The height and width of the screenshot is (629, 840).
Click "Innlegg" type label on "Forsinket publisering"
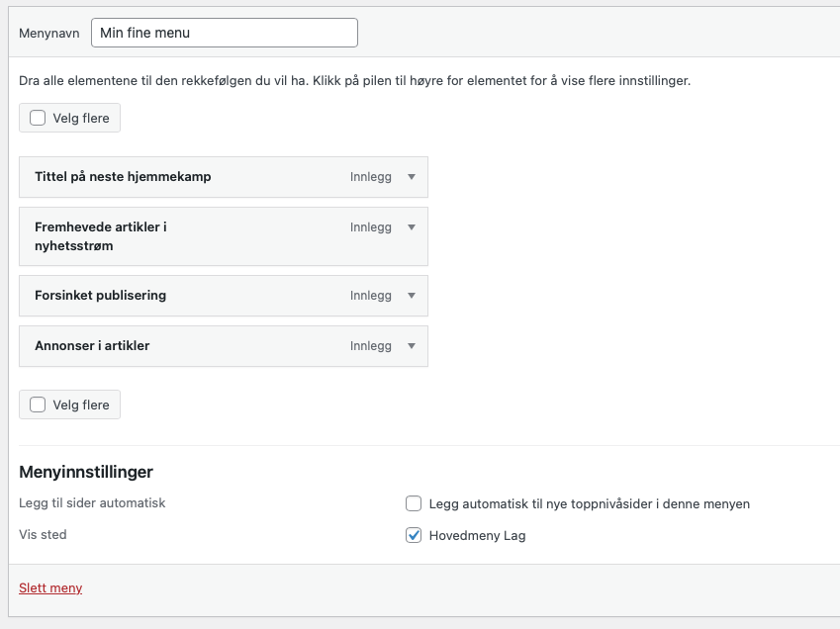coord(371,296)
